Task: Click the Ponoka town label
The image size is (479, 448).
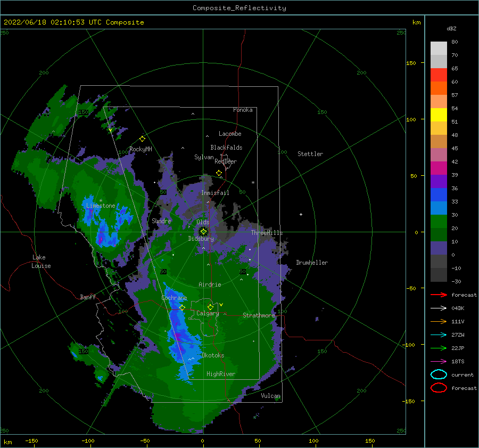Action: [x=243, y=110]
